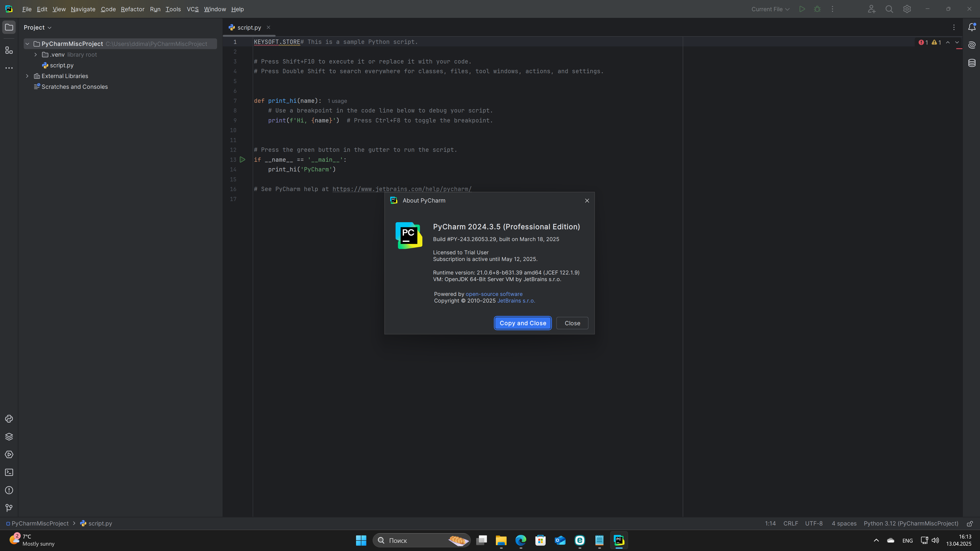Click the '1 usage' inlay hint

click(x=337, y=101)
